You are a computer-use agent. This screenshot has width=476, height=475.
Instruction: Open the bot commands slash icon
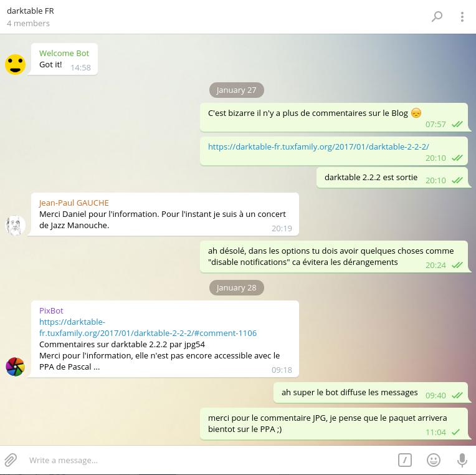(404, 460)
